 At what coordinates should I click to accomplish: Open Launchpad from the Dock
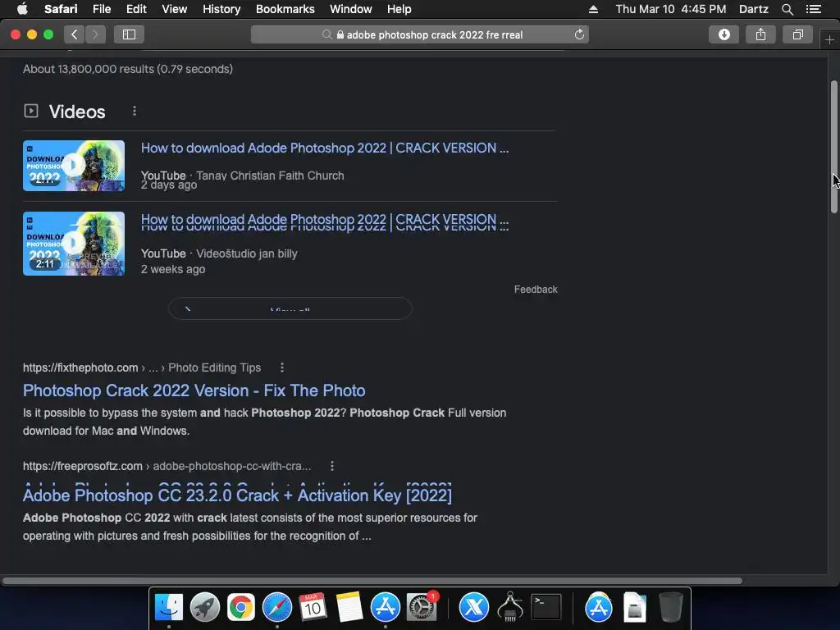(204, 607)
